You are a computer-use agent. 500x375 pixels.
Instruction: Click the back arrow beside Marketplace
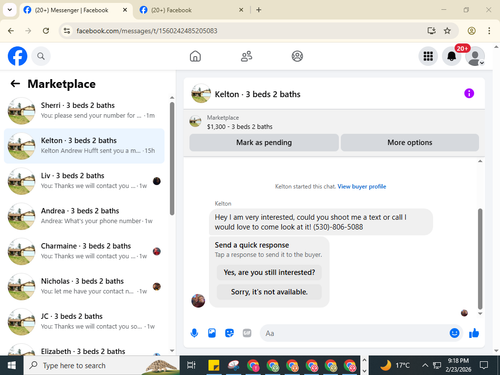[x=15, y=84]
